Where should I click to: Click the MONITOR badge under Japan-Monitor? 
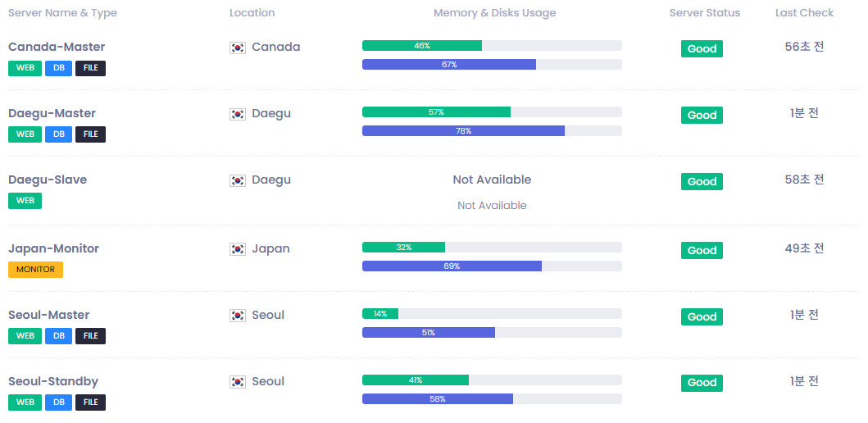[35, 270]
